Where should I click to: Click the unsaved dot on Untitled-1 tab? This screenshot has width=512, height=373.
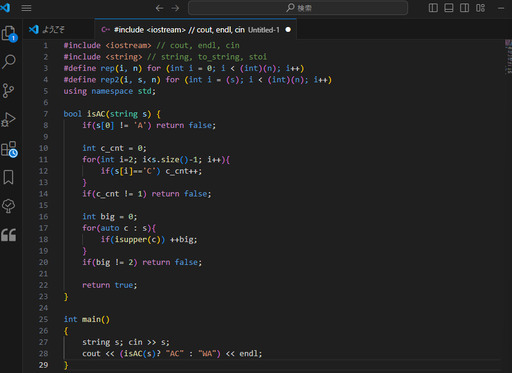pyautogui.click(x=288, y=30)
